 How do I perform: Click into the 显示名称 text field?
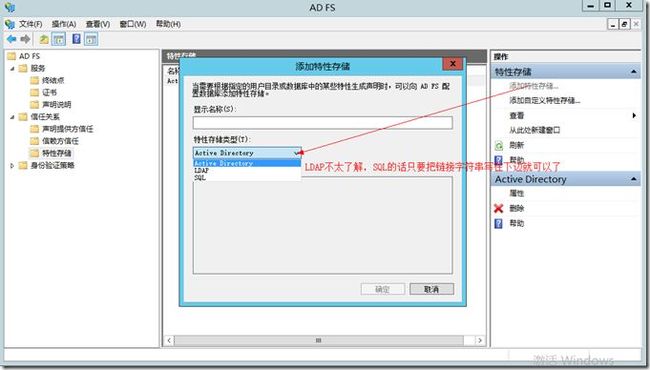pyautogui.click(x=323, y=123)
